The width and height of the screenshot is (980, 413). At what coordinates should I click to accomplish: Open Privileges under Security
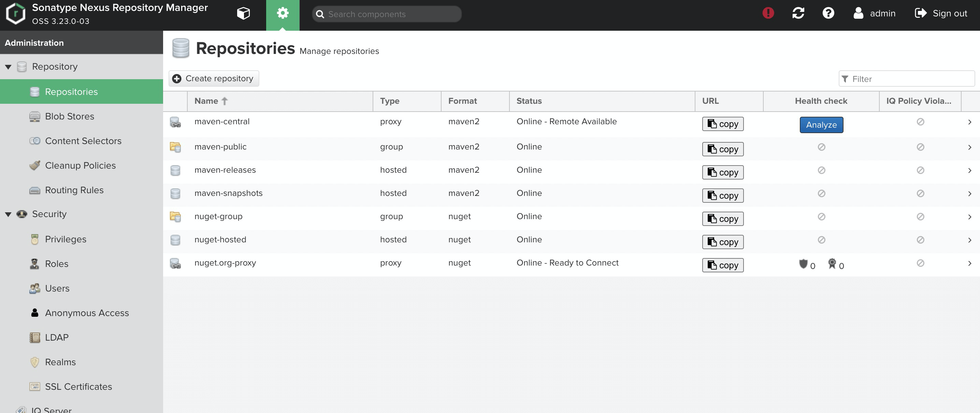pyautogui.click(x=82, y=239)
